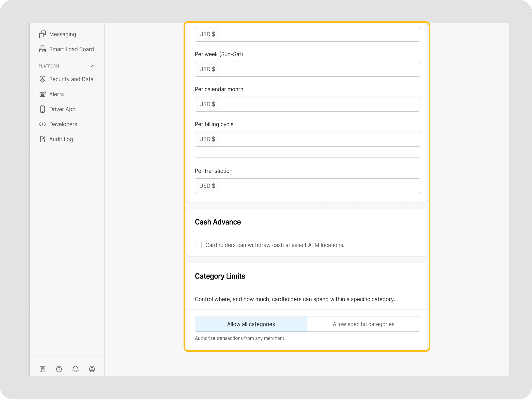Open the Driver App section

coord(62,109)
